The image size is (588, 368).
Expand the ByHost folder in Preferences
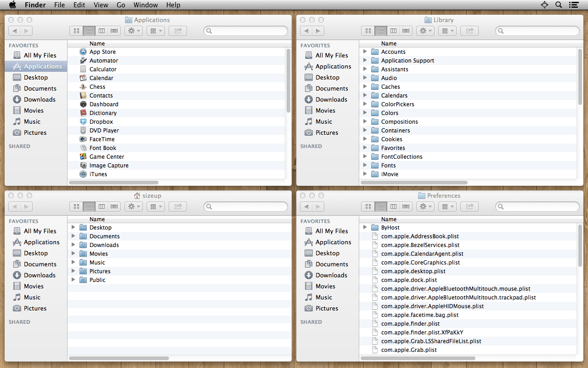(365, 227)
